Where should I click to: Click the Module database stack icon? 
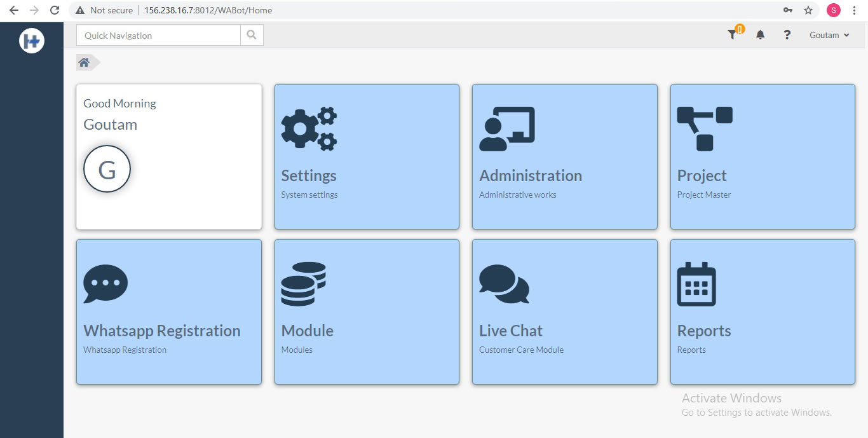point(303,282)
